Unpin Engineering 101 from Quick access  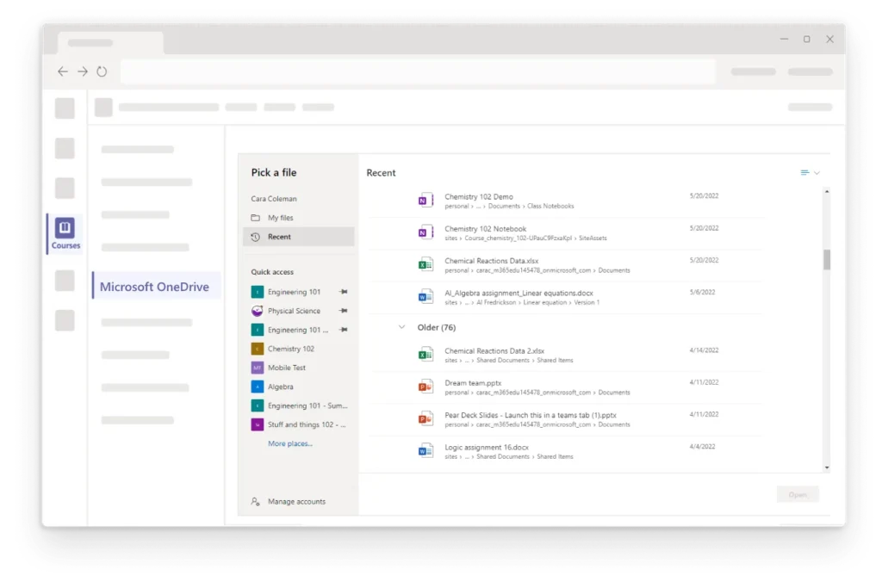342,292
